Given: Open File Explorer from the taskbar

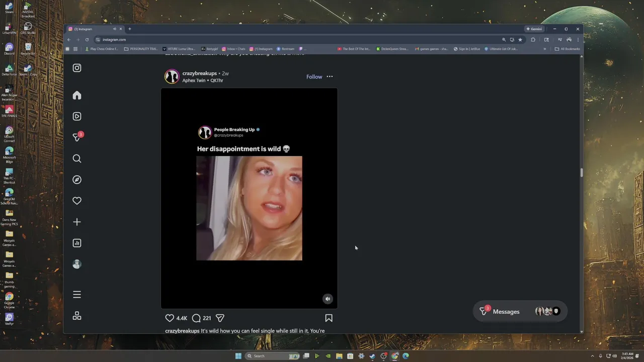Looking at the screenshot, I should coord(339,356).
